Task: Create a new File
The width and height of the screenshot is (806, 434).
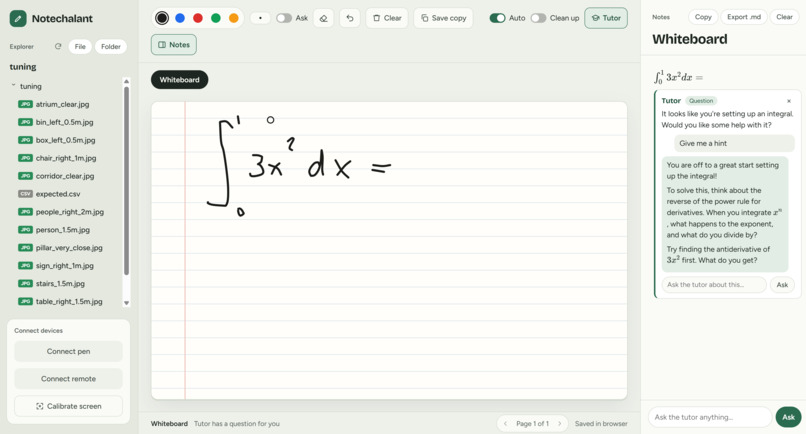Action: (80, 46)
